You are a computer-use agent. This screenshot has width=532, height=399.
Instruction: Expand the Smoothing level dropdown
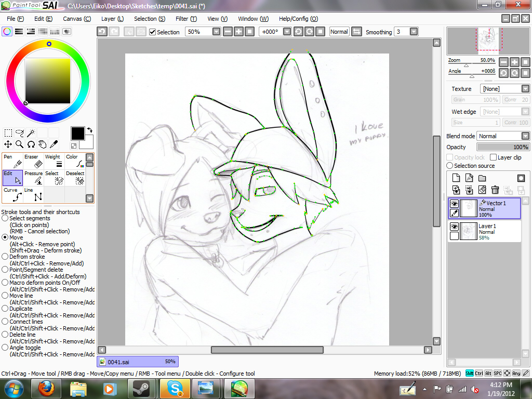click(x=414, y=32)
